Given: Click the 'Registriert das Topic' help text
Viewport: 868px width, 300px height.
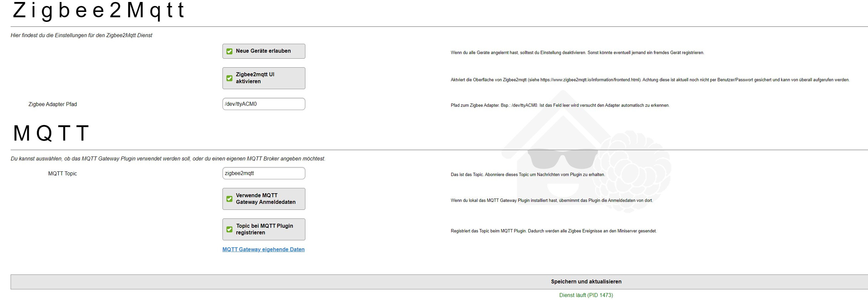Looking at the screenshot, I should 554,231.
